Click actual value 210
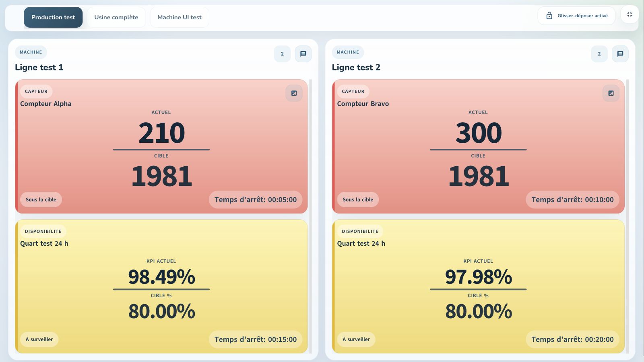Image resolution: width=644 pixels, height=362 pixels. 161,133
